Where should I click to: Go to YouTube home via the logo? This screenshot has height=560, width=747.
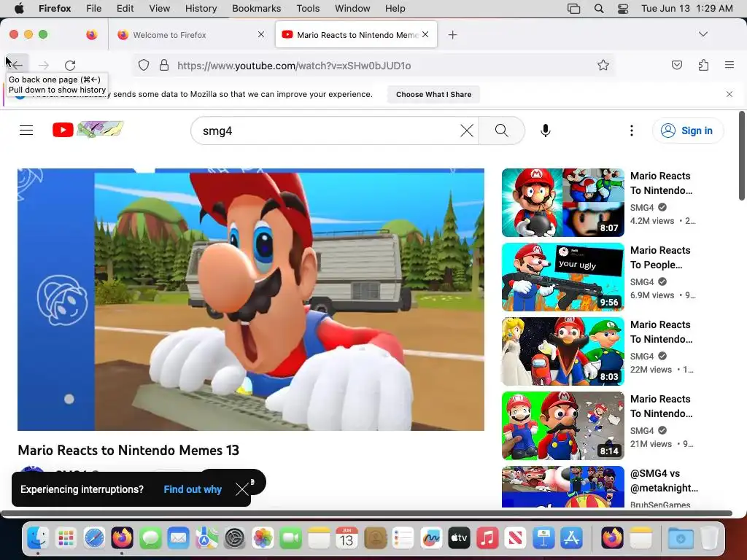pyautogui.click(x=88, y=130)
